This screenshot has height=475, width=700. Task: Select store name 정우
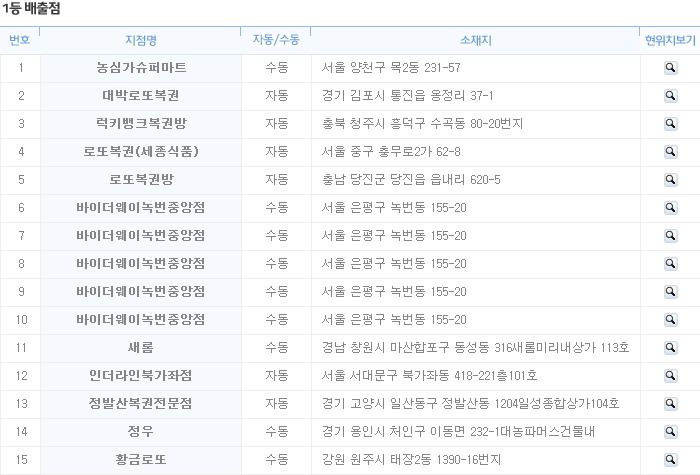pyautogui.click(x=141, y=431)
